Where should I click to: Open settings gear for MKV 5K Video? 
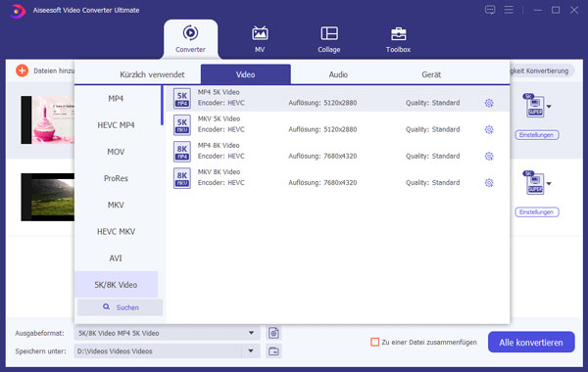click(x=489, y=129)
